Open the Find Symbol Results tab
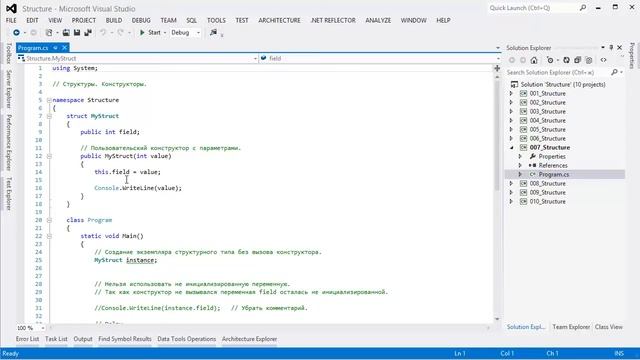This screenshot has height=360, width=640. [125, 339]
